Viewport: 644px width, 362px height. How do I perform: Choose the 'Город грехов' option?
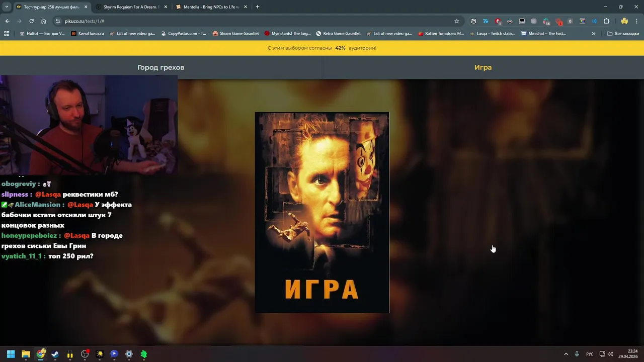pos(161,67)
